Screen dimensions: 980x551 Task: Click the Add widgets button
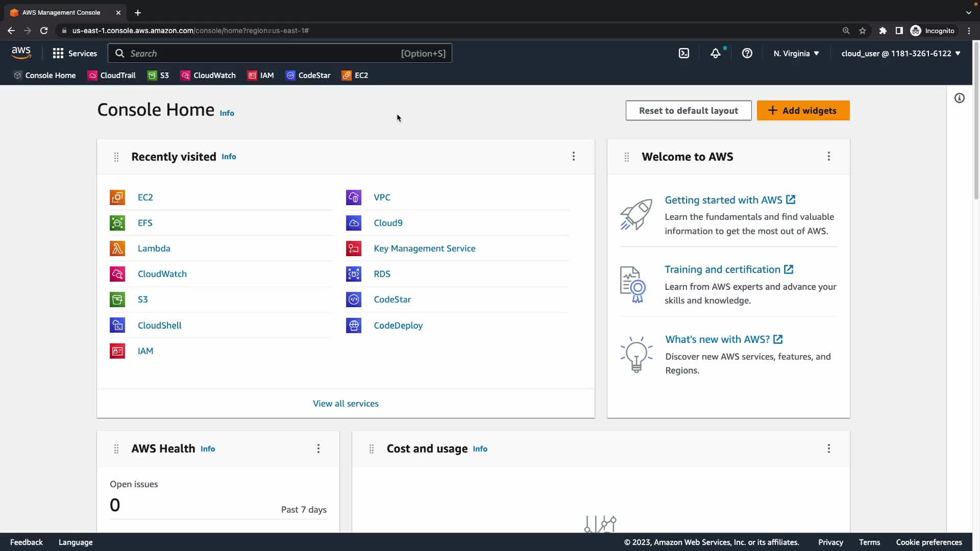[803, 111]
